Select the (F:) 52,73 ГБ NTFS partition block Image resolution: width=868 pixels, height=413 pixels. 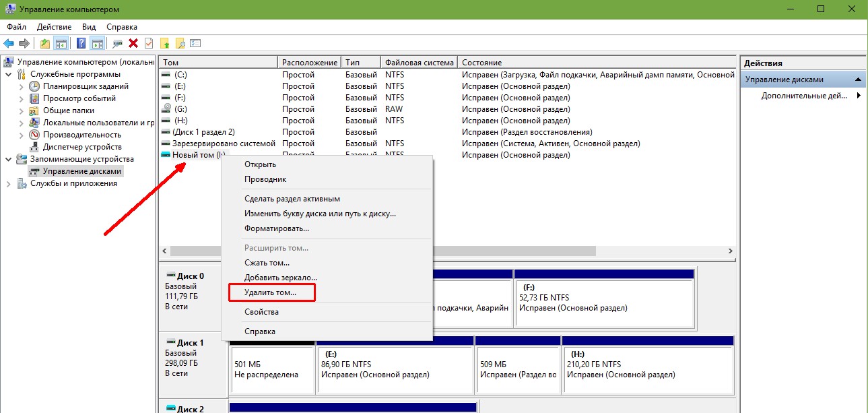click(604, 298)
